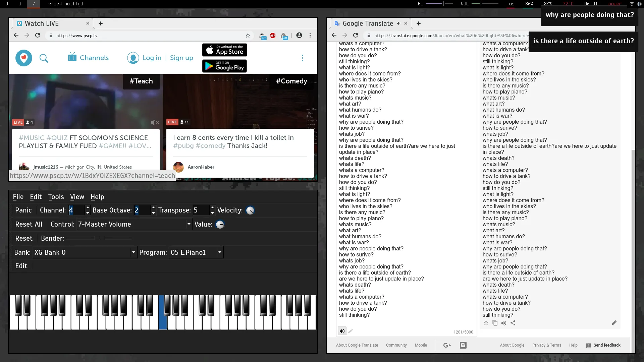The height and width of the screenshot is (362, 644).
Task: Click the Google+ icon in footer
Action: pos(447,345)
